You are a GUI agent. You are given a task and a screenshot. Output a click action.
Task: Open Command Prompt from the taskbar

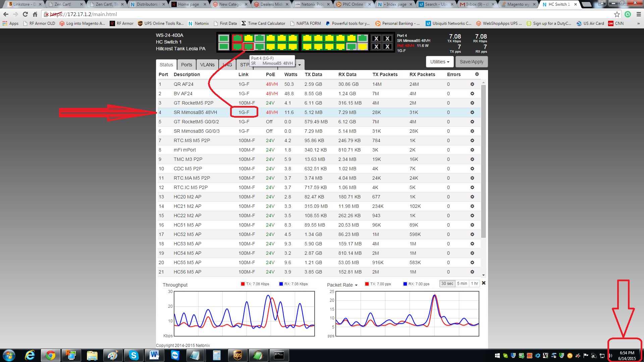279,355
